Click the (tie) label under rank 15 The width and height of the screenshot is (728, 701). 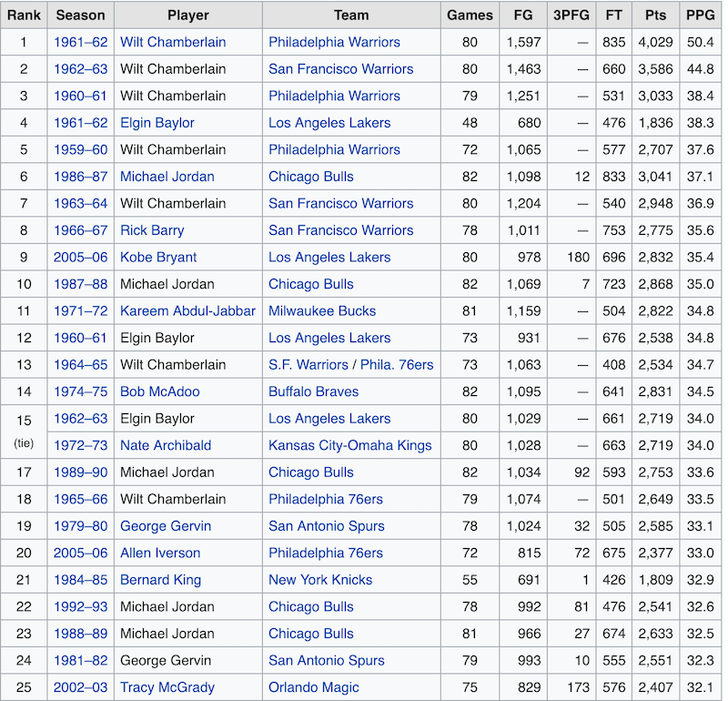[x=24, y=443]
